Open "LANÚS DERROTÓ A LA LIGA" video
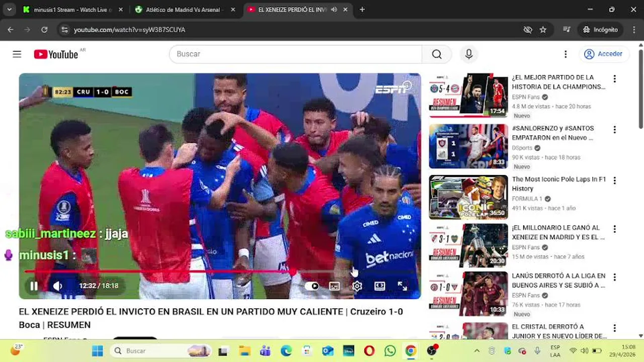Image resolution: width=644 pixels, height=362 pixels. click(558, 281)
